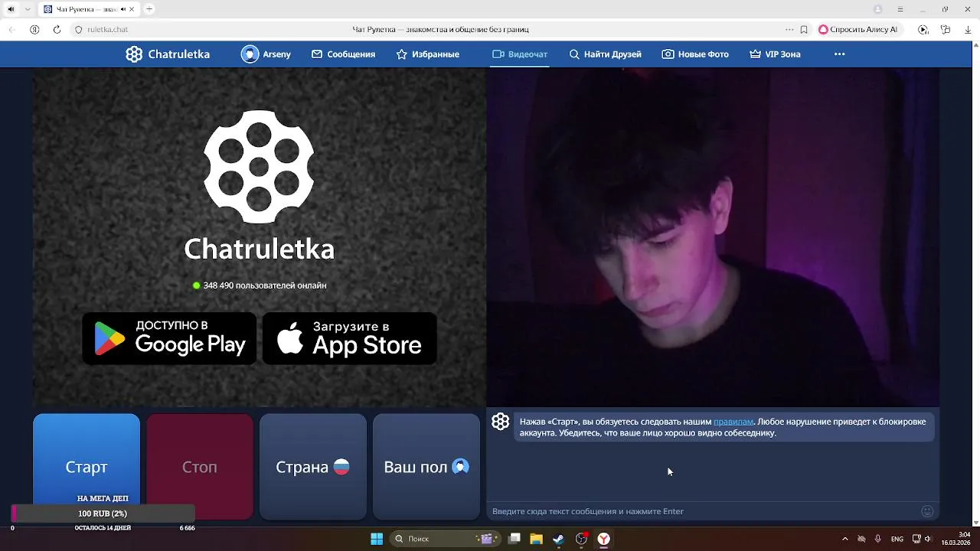Viewport: 980px width, 551px height.
Task: Open the Ваш пол gender selector
Action: point(426,467)
